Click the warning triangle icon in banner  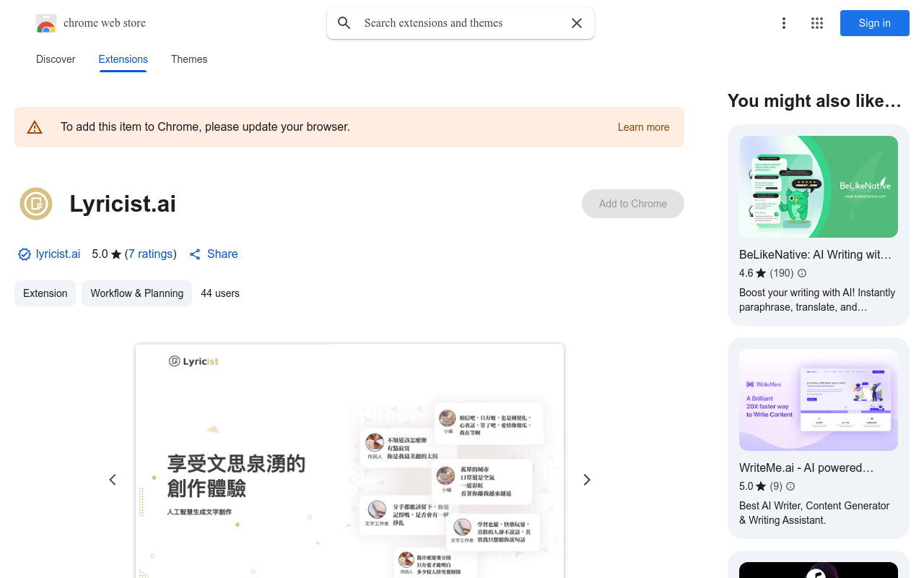click(35, 127)
